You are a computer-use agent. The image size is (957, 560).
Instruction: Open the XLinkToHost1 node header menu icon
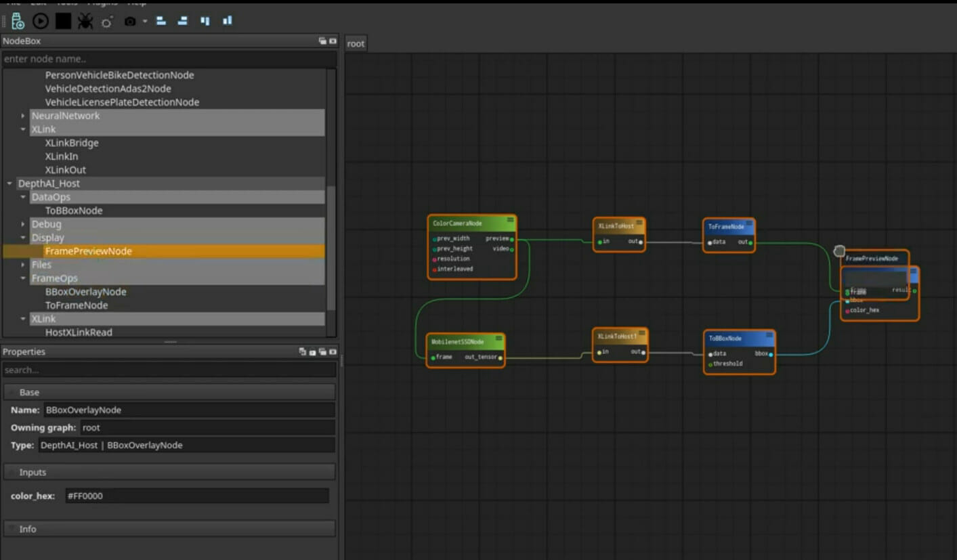click(642, 332)
